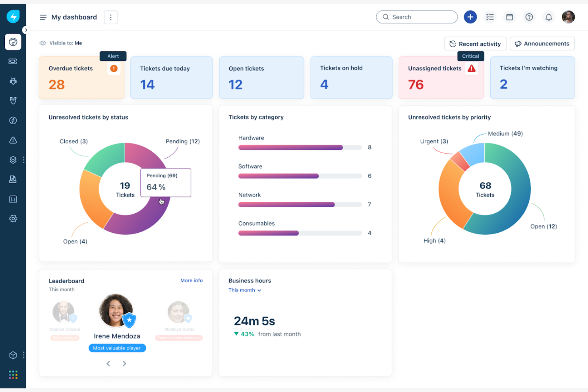Create new item with the blue plus button
The width and height of the screenshot is (588, 392).
(x=470, y=17)
